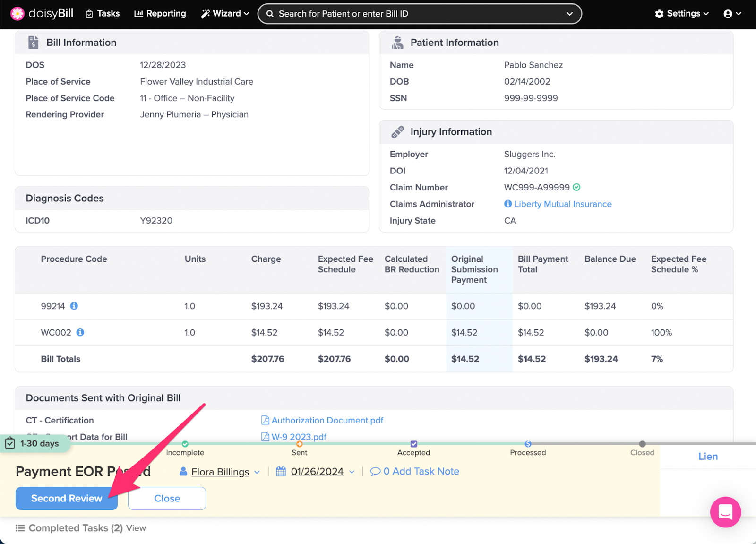The image size is (756, 544).
Task: Open the Reporting menu
Action: pos(160,14)
